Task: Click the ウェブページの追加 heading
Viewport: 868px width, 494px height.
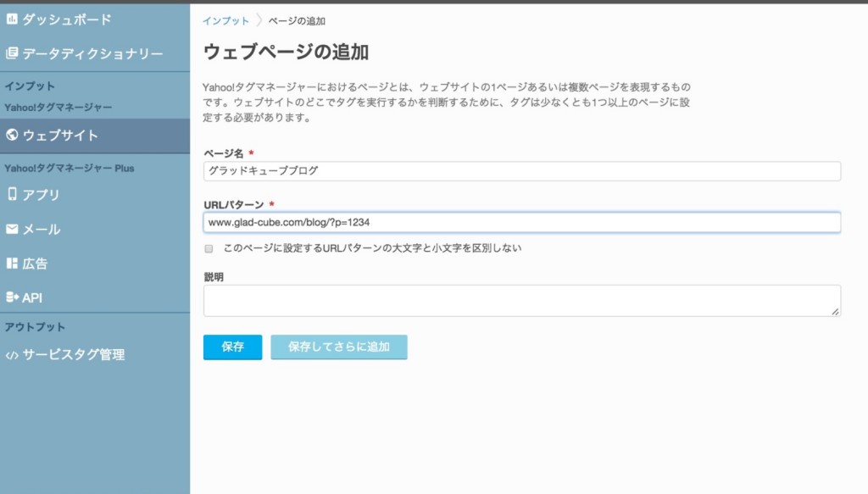Action: (287, 52)
